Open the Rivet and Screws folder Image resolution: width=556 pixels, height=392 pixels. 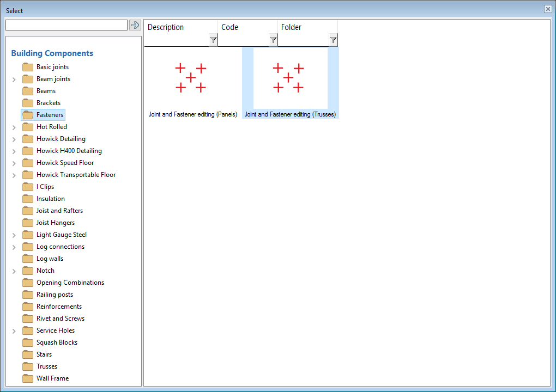60,318
